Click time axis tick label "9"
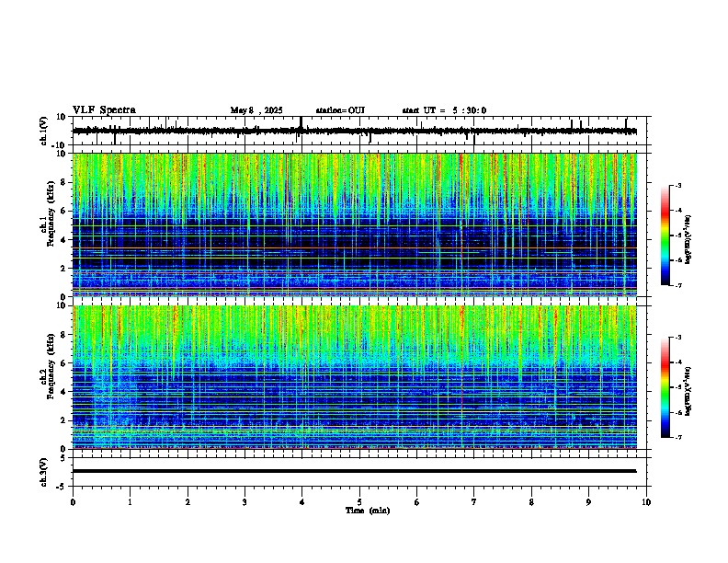Viewport: 728px width, 563px height. coord(588,502)
